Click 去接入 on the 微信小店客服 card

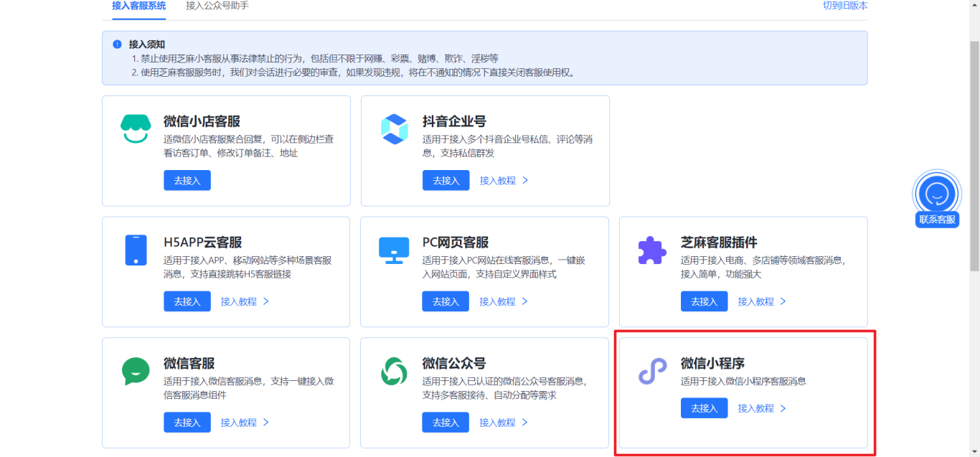click(x=187, y=180)
